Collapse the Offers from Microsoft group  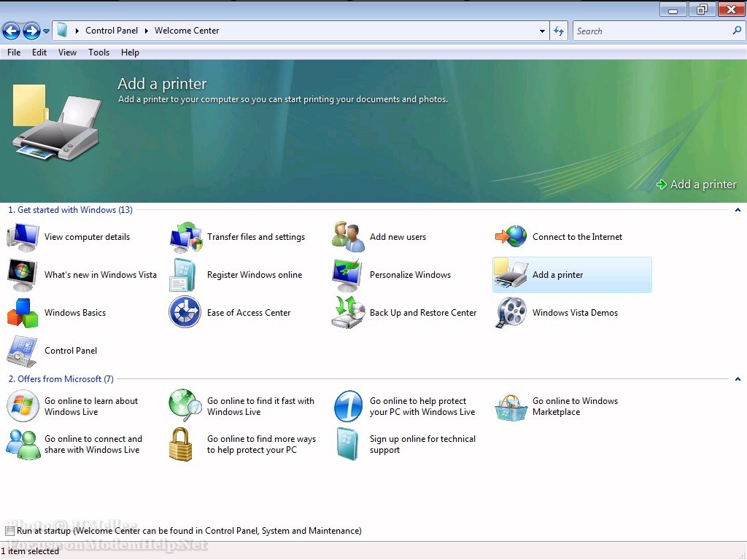coord(738,379)
